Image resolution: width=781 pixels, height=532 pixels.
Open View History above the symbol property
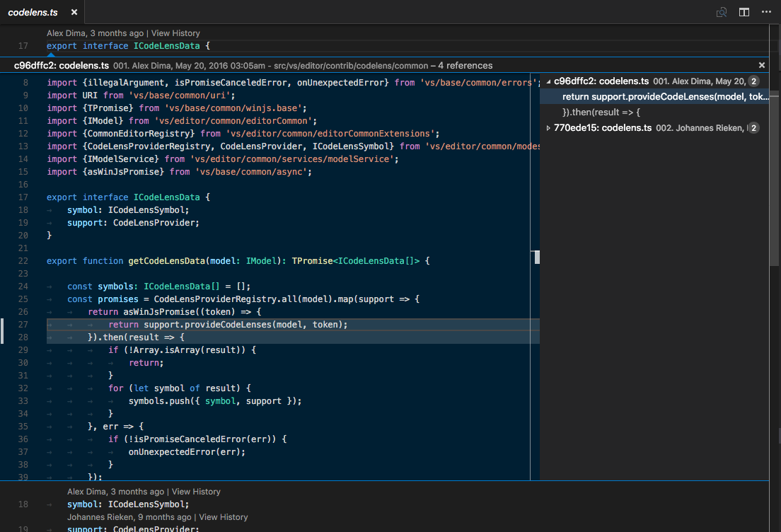(196, 492)
